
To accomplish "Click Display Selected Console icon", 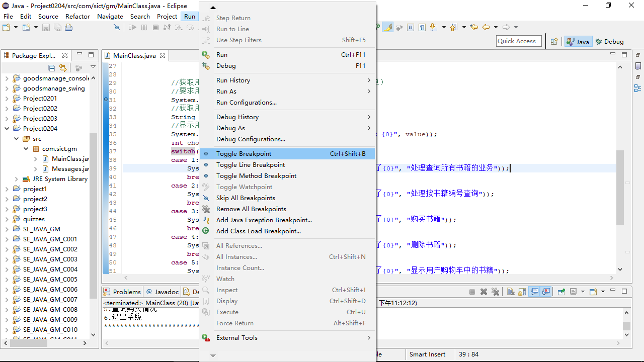I will pos(573,292).
